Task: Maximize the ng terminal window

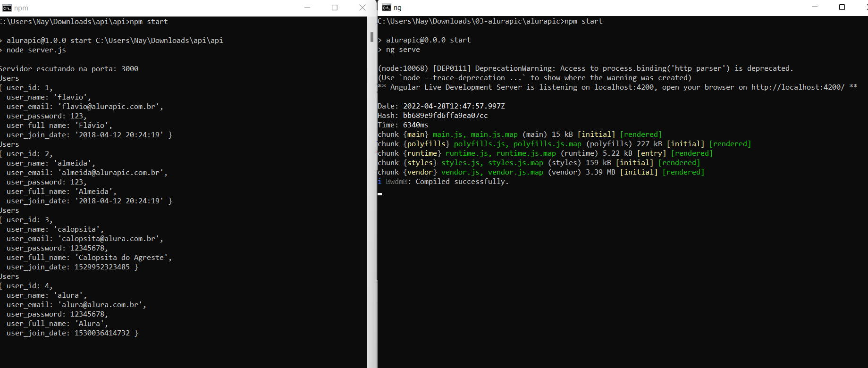Action: click(x=842, y=7)
